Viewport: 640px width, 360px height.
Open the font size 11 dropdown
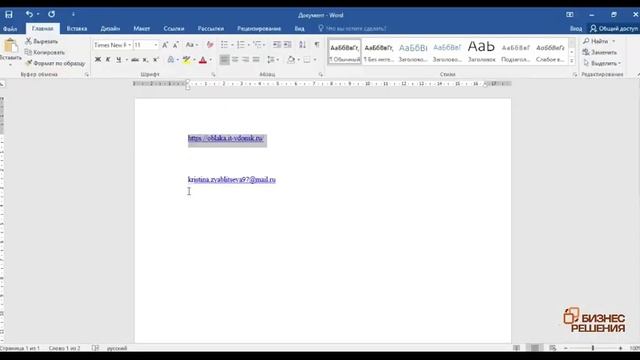(x=156, y=45)
